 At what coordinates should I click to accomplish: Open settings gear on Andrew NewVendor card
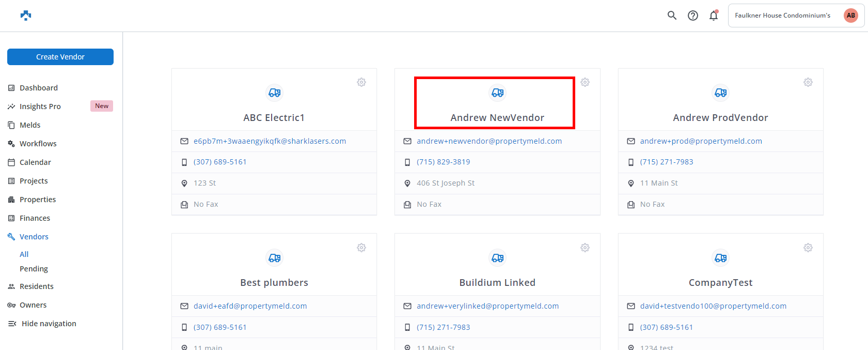click(585, 82)
